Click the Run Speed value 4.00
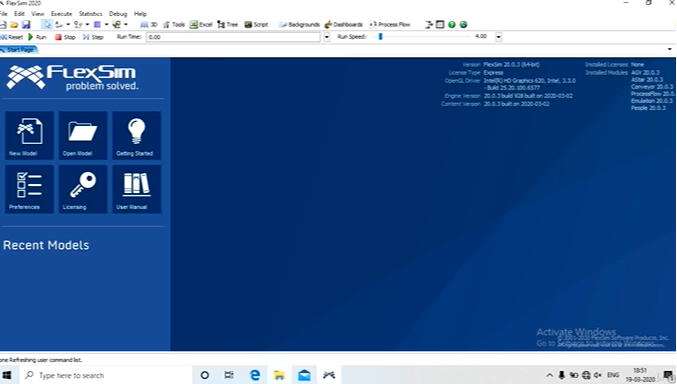Image resolution: width=677 pixels, height=384 pixels. 481,37
